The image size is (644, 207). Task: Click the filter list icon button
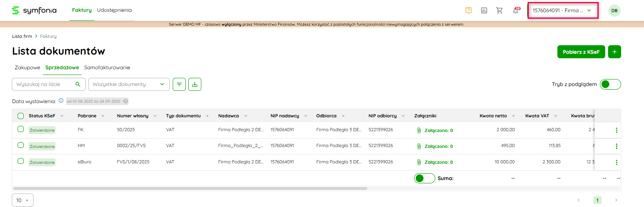179,84
